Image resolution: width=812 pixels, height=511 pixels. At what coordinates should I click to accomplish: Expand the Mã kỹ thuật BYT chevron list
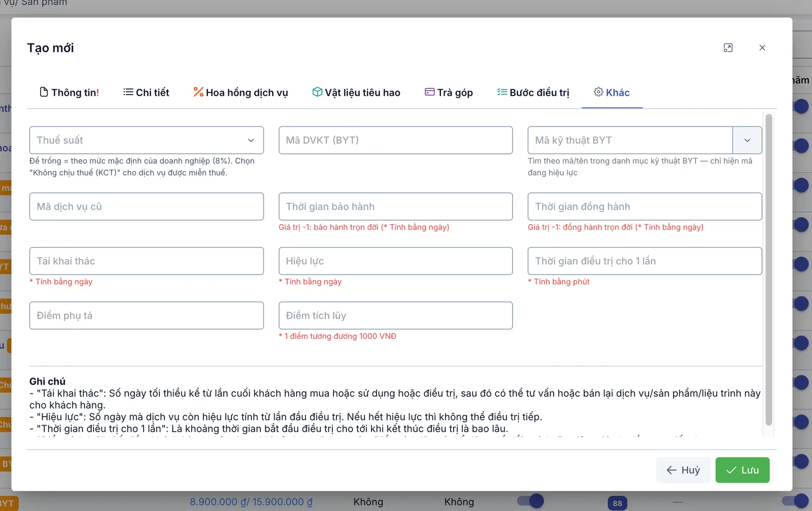[x=747, y=140]
